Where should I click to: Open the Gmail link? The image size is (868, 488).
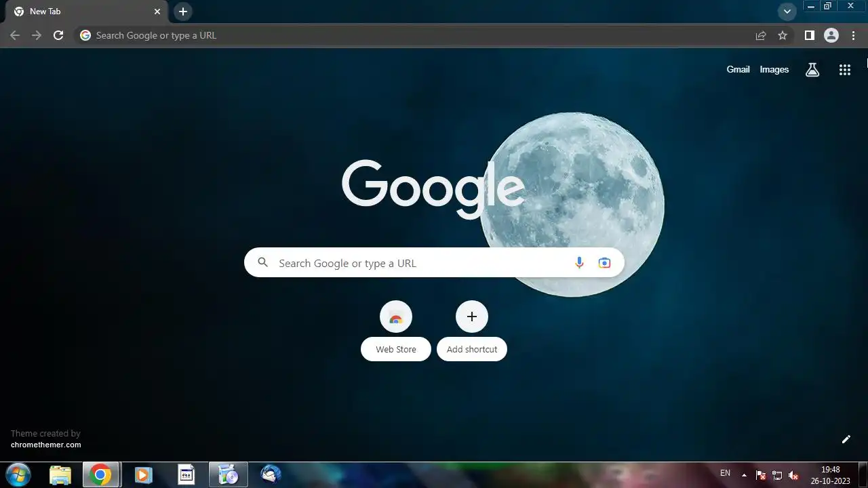pos(738,69)
